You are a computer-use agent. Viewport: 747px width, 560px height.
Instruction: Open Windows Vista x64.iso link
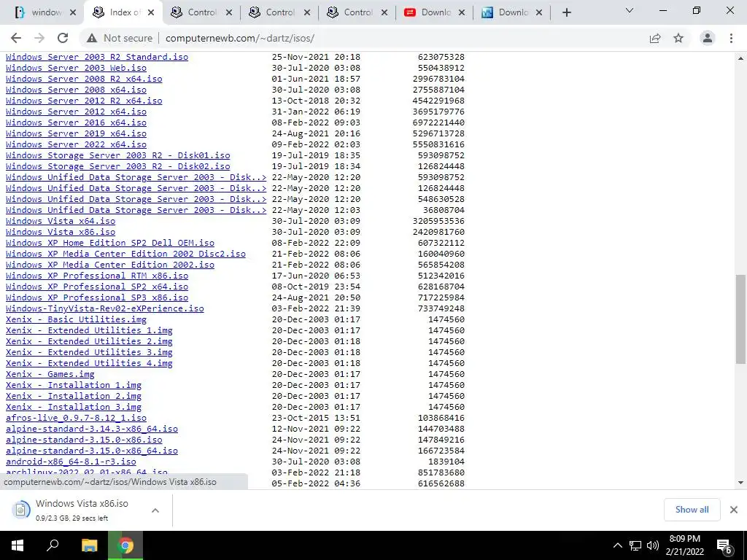61,221
